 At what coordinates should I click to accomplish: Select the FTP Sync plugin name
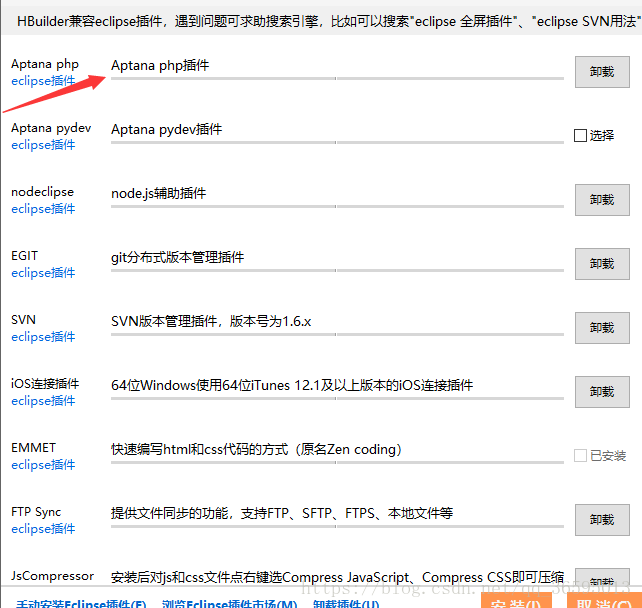36,512
